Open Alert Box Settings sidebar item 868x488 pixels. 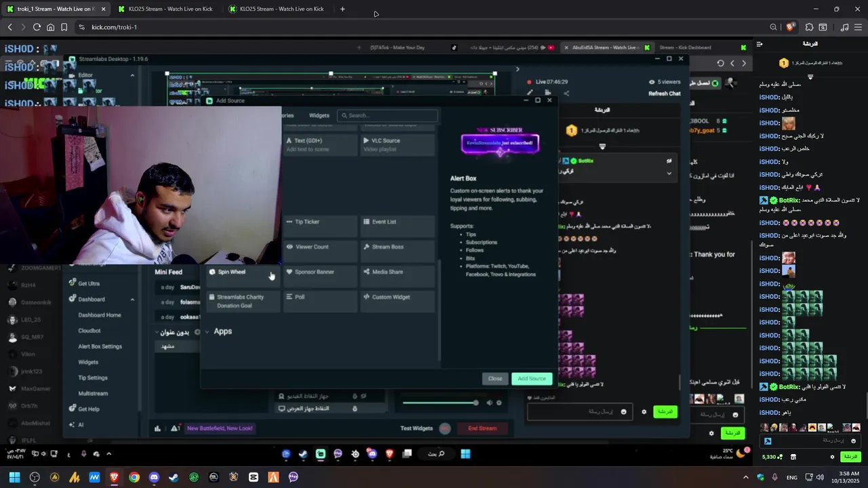[100, 346]
